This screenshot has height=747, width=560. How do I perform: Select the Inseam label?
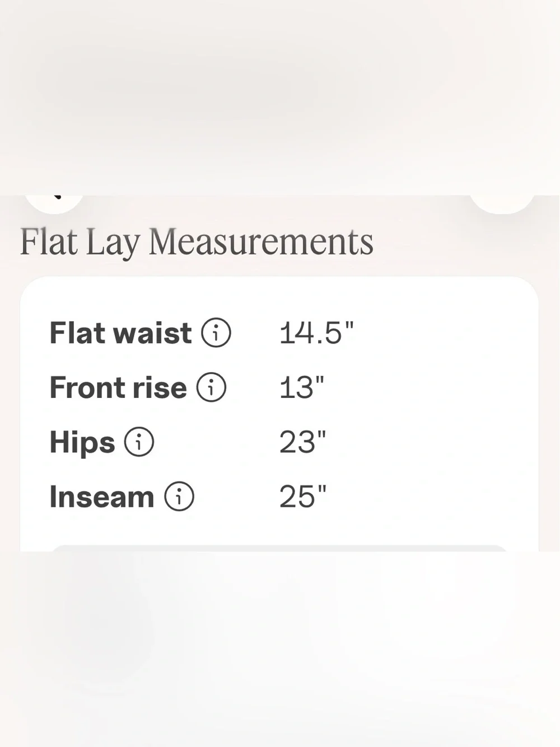(102, 497)
